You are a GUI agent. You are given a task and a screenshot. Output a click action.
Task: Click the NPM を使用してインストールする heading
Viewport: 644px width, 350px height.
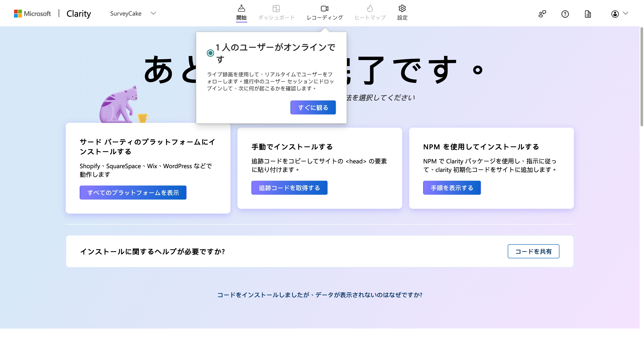481,147
